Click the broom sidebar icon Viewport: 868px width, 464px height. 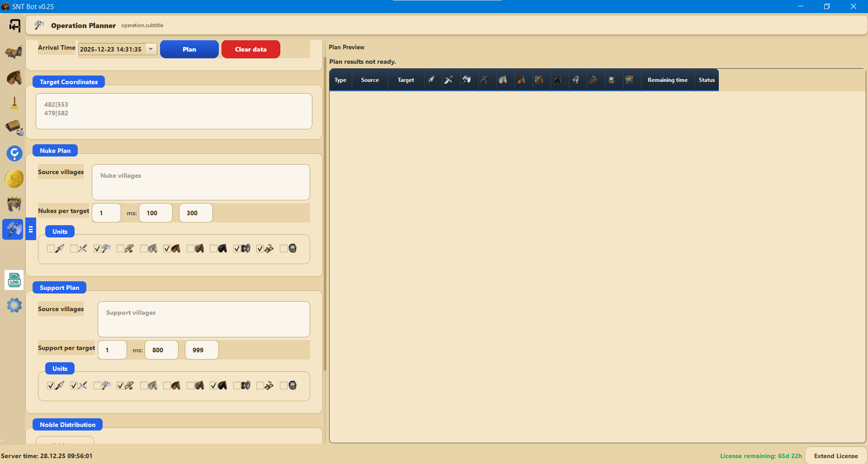14,103
